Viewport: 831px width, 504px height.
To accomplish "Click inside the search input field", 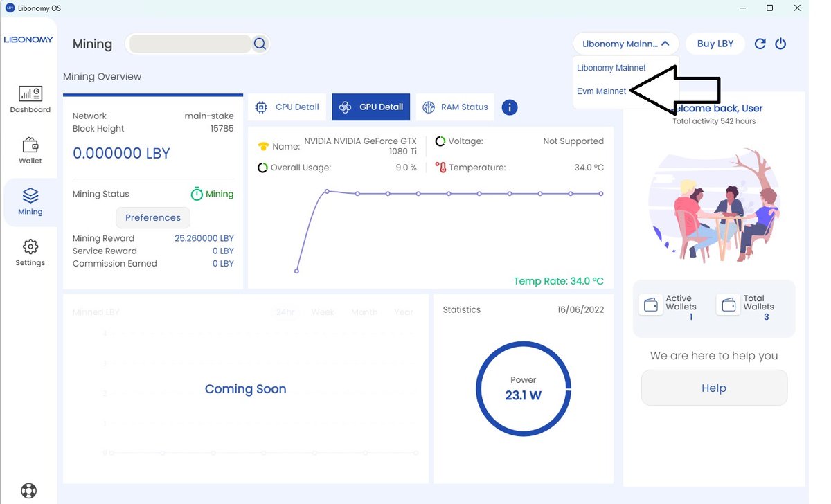I will 190,44.
